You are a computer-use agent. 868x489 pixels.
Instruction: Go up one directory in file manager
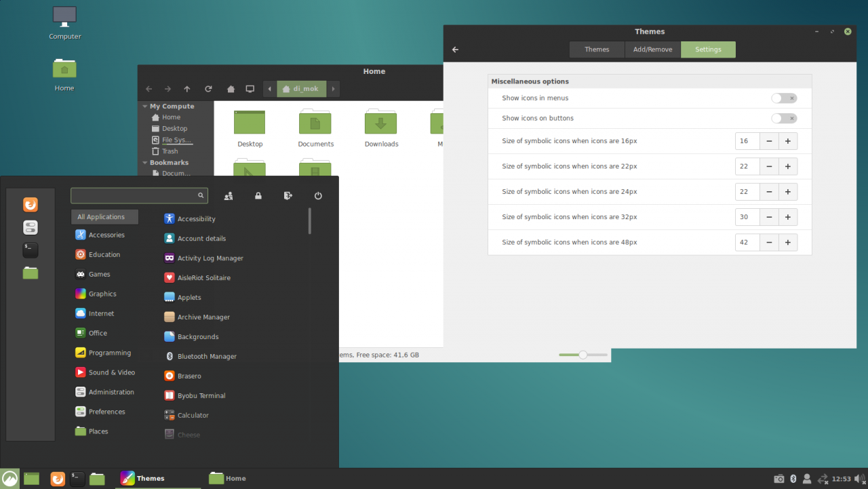click(187, 89)
